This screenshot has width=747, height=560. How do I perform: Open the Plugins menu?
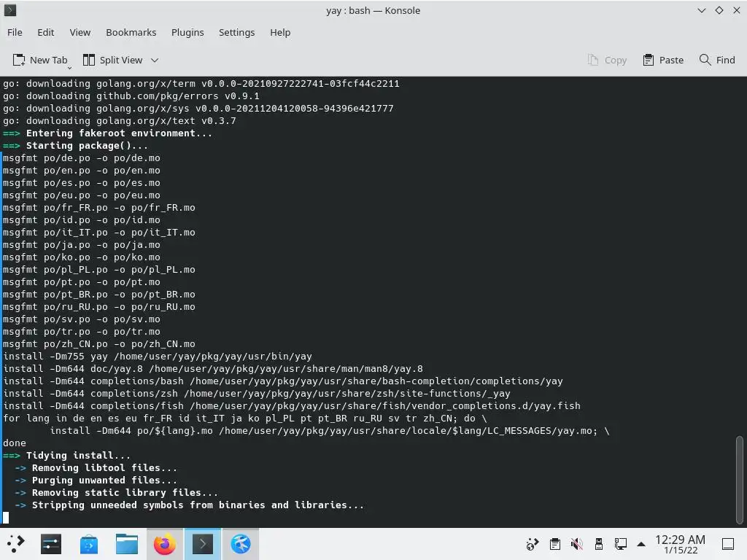(x=187, y=32)
